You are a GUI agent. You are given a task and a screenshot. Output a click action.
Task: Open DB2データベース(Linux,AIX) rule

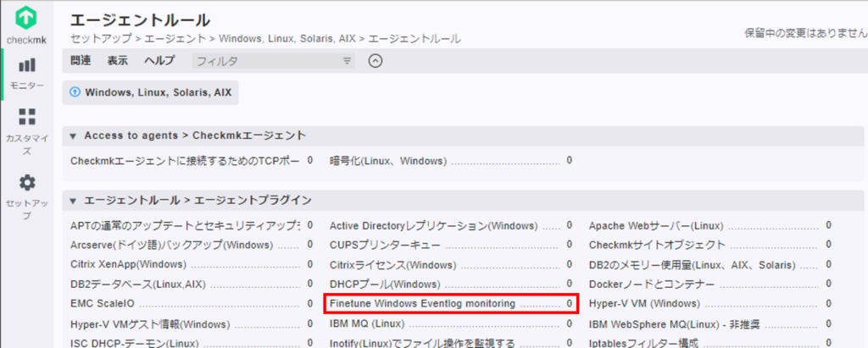[x=138, y=284]
